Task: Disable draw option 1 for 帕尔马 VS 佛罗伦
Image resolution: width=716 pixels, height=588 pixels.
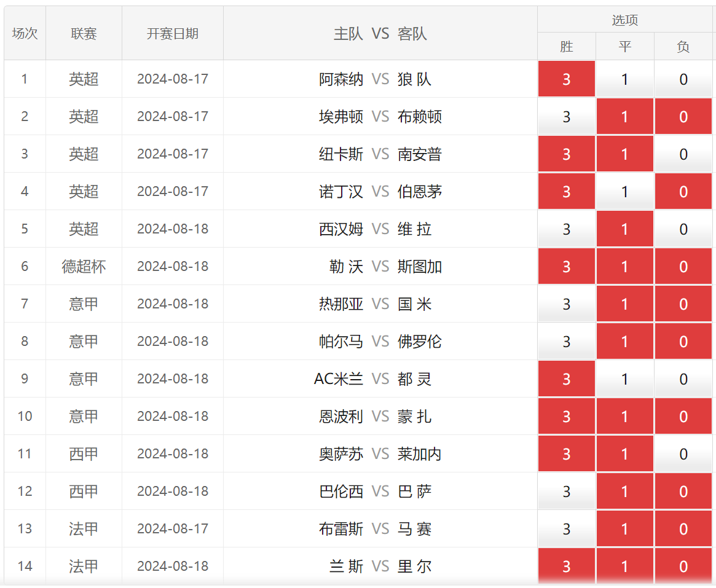Action: coord(624,341)
